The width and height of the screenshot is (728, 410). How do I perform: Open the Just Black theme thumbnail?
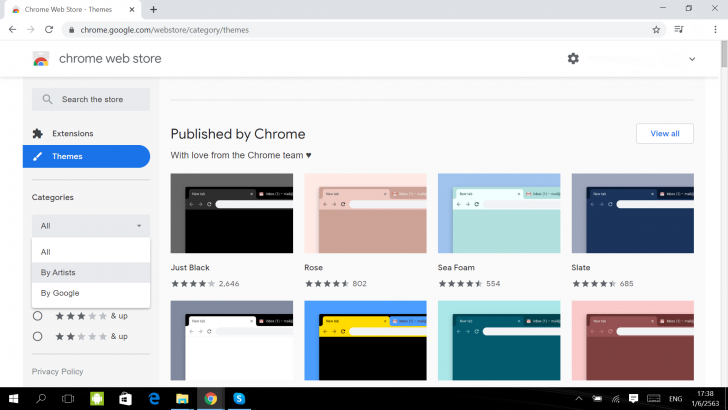[x=232, y=213]
